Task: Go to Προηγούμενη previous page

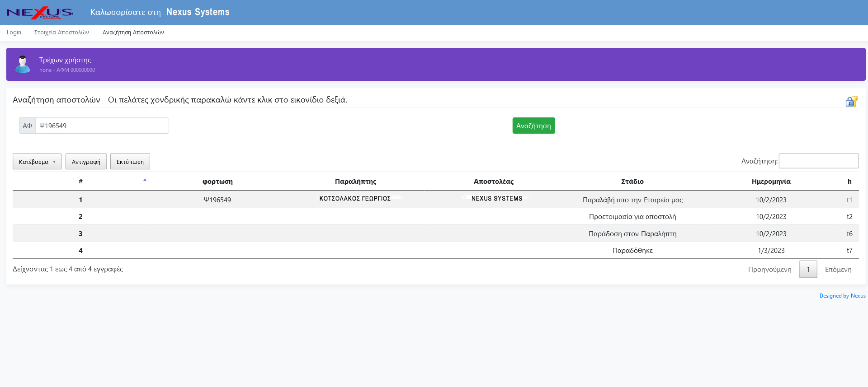Action: coord(769,270)
